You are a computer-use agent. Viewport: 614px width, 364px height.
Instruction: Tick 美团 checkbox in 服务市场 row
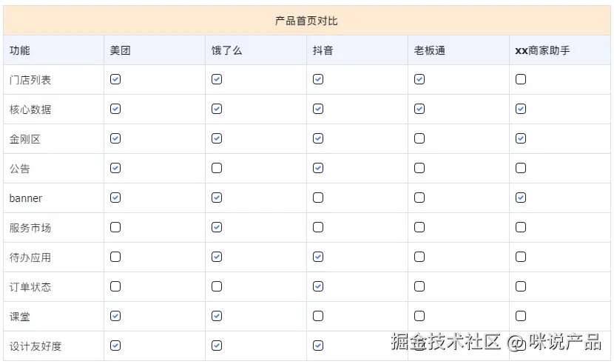(115, 227)
